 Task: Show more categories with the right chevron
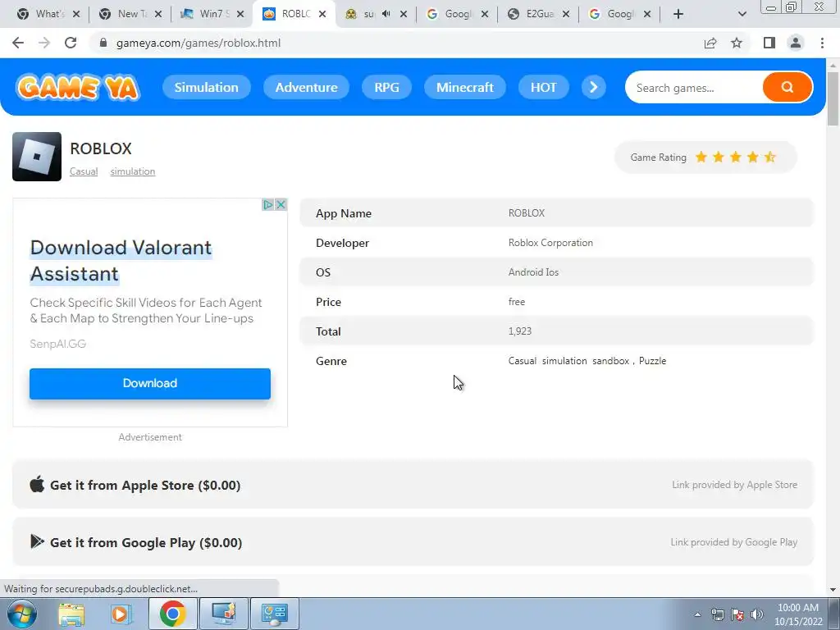click(594, 87)
